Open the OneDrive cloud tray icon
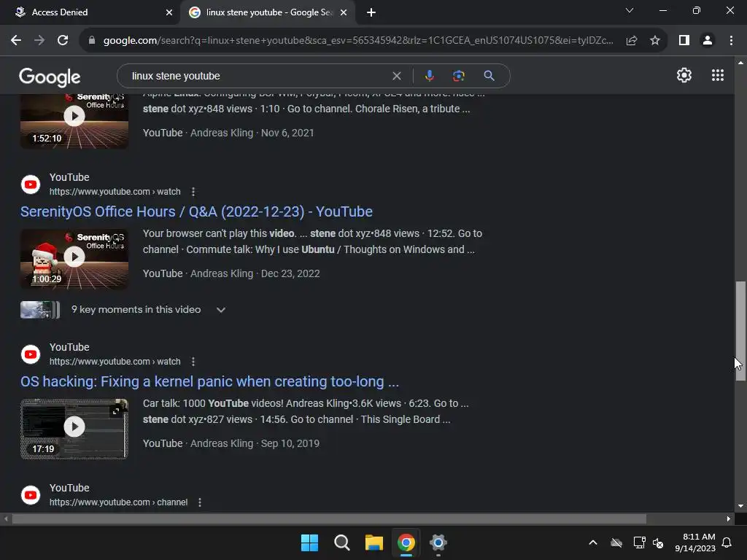The height and width of the screenshot is (560, 747). tap(616, 542)
